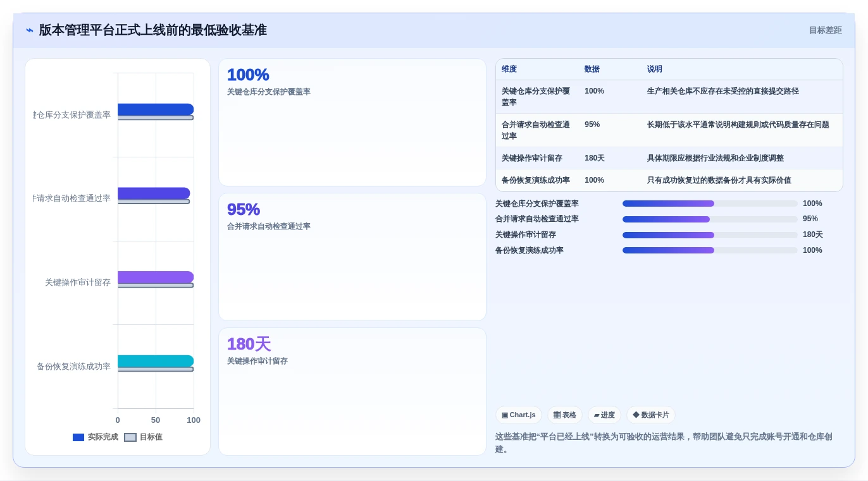The image size is (868, 481).
Task: Select table cell 关键仓库分支保护覆盖率
Action: pos(536,97)
